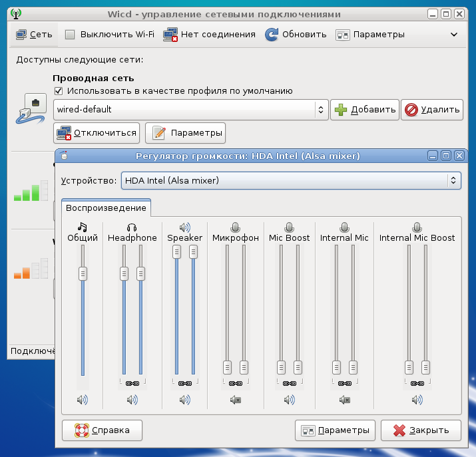Open Параметры in the Wicd toolbar
This screenshot has height=457, width=476.
coord(370,35)
